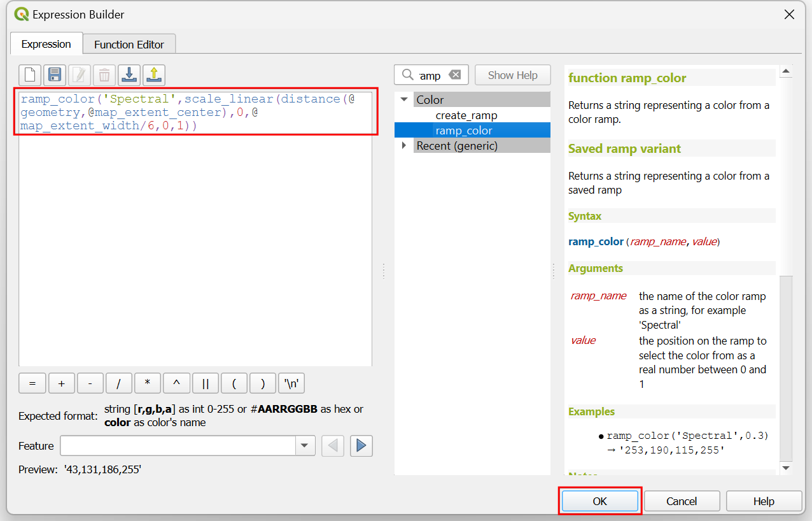Viewport: 812px width, 521px height.
Task: Cancel the Expression Builder dialog
Action: (x=682, y=501)
